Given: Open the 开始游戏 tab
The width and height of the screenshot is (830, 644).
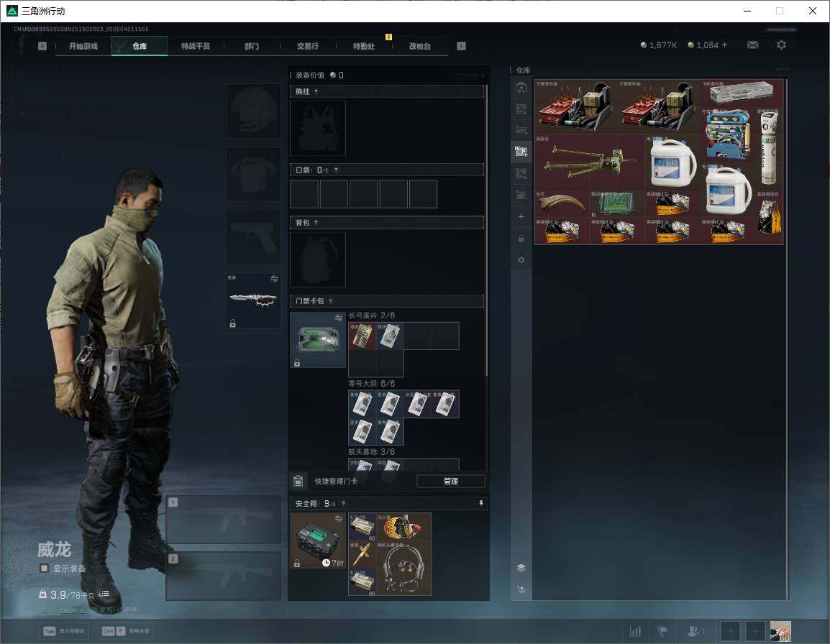Looking at the screenshot, I should (83, 46).
